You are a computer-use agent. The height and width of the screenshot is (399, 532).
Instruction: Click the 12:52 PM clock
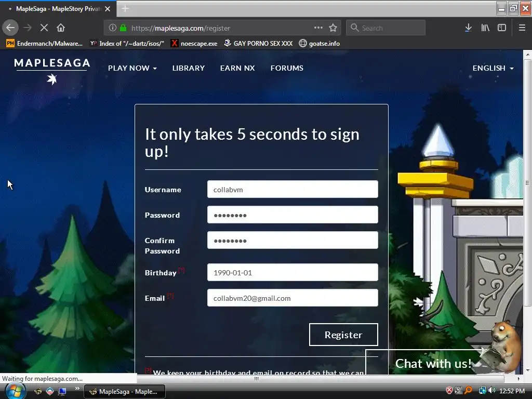coord(512,391)
